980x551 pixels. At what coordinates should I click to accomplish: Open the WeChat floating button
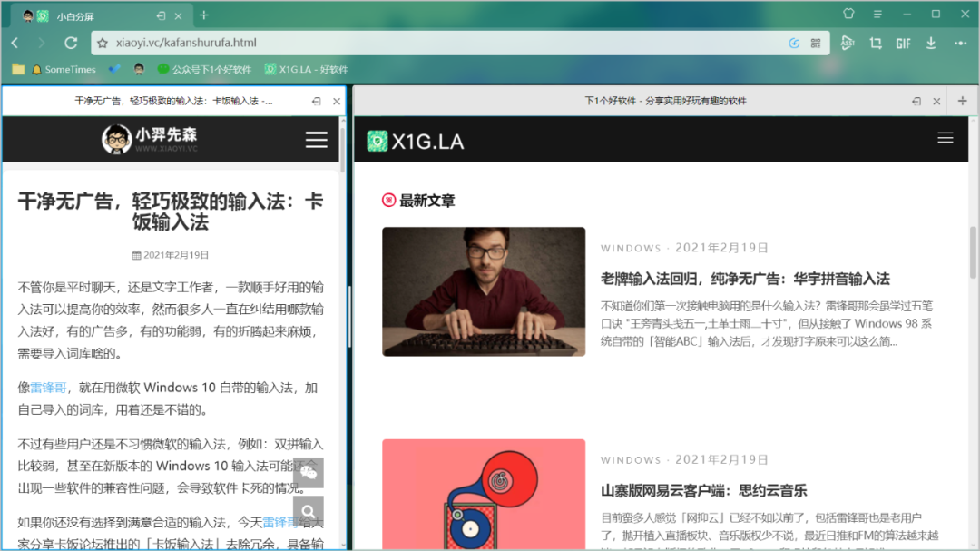[309, 473]
